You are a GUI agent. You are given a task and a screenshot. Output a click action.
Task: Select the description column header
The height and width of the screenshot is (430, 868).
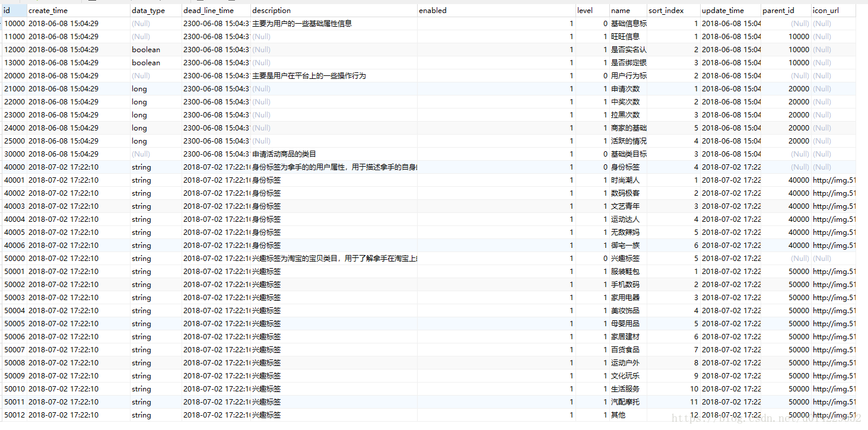click(334, 11)
